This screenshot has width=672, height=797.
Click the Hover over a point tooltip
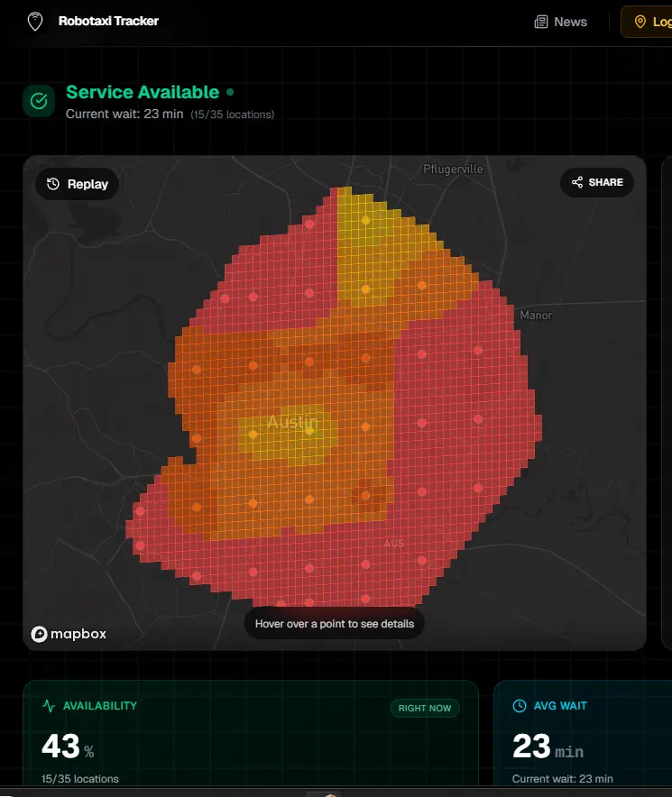coord(335,624)
